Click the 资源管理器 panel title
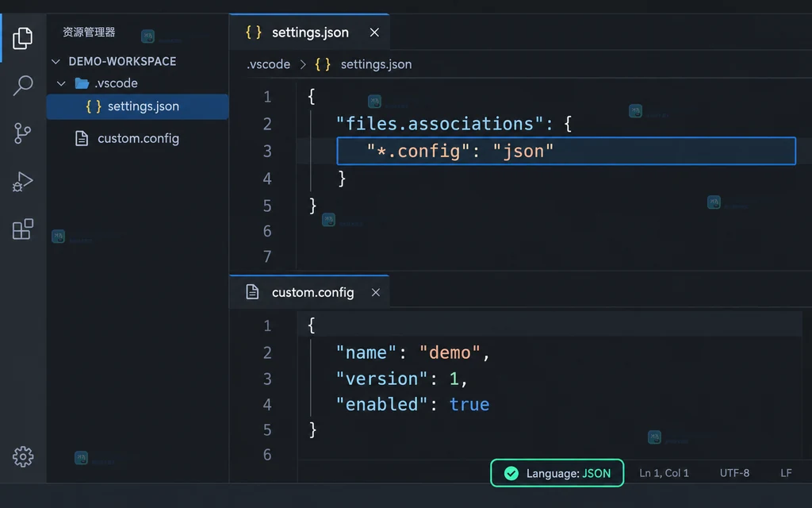The height and width of the screenshot is (508, 812). pos(89,32)
